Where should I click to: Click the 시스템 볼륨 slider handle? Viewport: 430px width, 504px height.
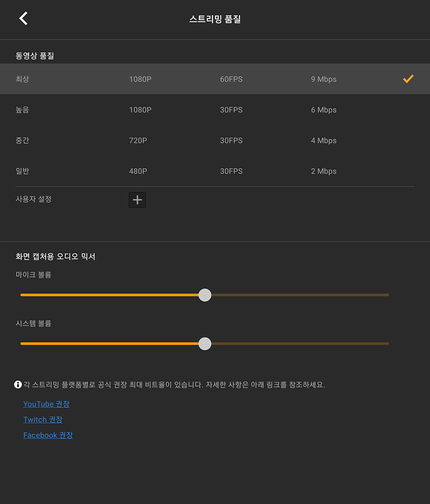(x=205, y=344)
